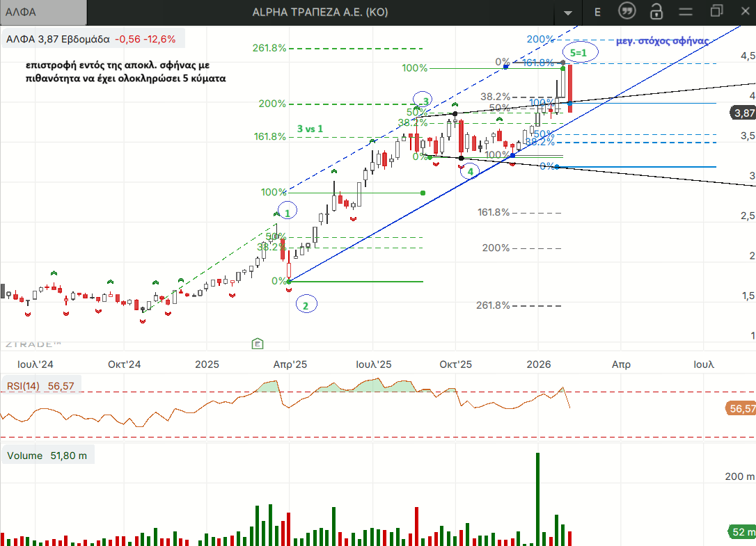Select the Volume indicator label
This screenshot has width=756, height=546.
(26, 456)
